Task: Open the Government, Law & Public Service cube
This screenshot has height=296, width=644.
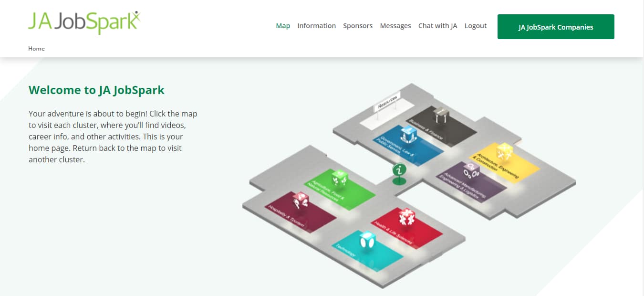Action: pos(408,135)
